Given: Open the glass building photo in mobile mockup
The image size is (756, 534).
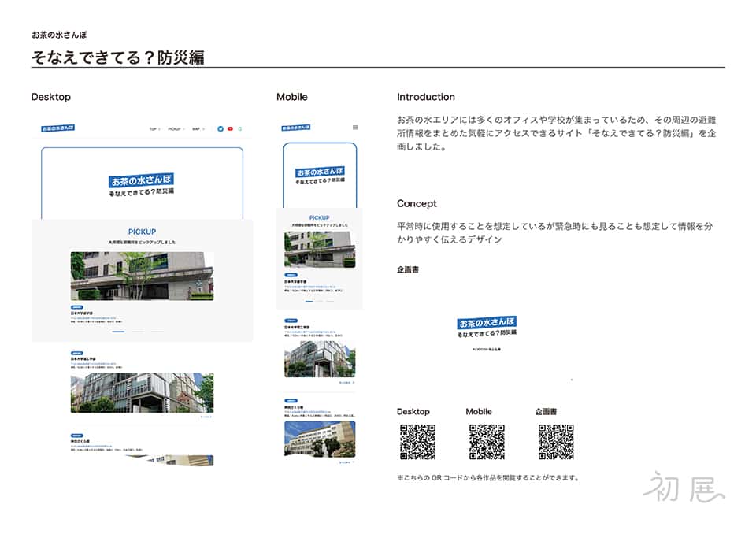Looking at the screenshot, I should 320,359.
